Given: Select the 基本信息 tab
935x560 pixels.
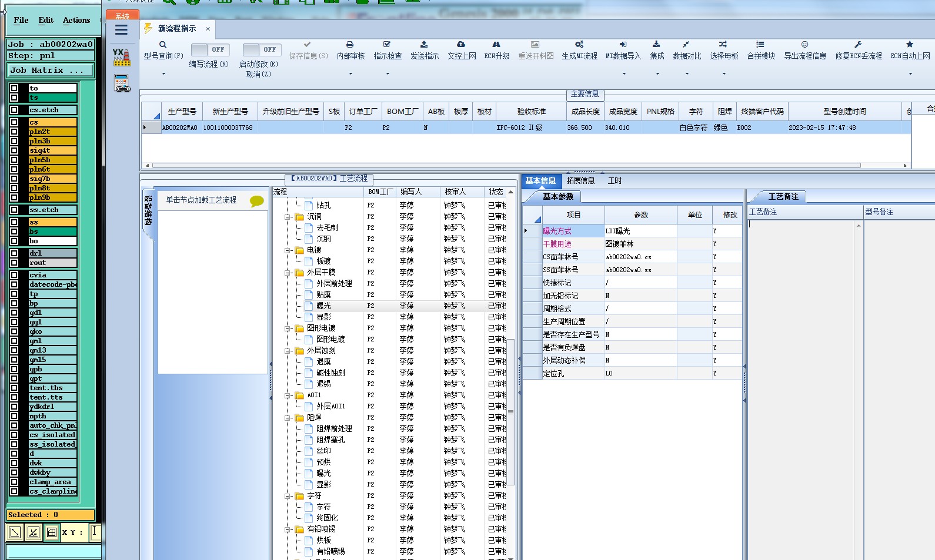Looking at the screenshot, I should tap(540, 180).
